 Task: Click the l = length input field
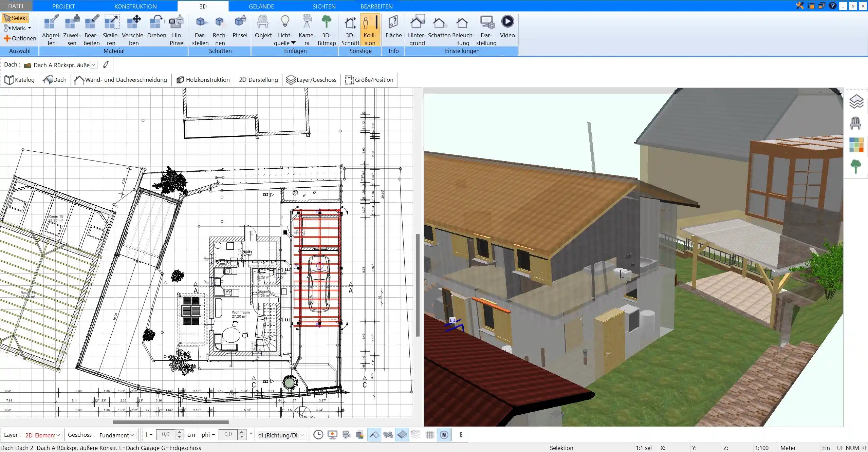click(166, 435)
